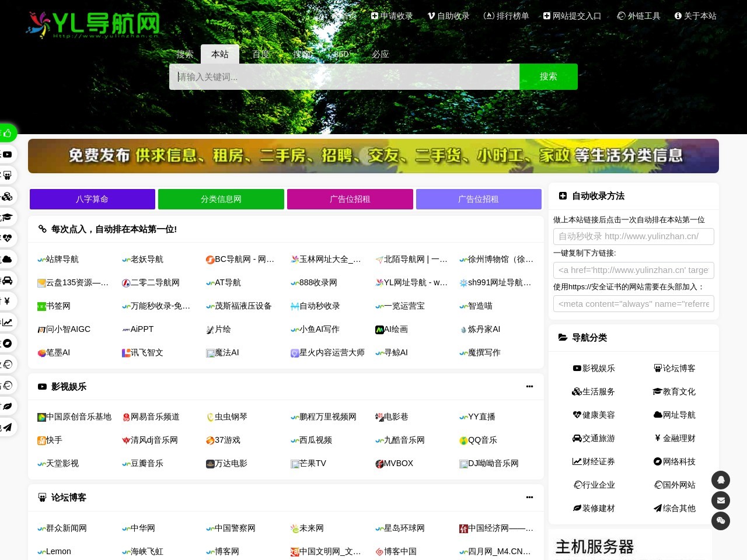The height and width of the screenshot is (560, 747).
Task: Open the 申请收录 menu item
Action: (x=392, y=16)
